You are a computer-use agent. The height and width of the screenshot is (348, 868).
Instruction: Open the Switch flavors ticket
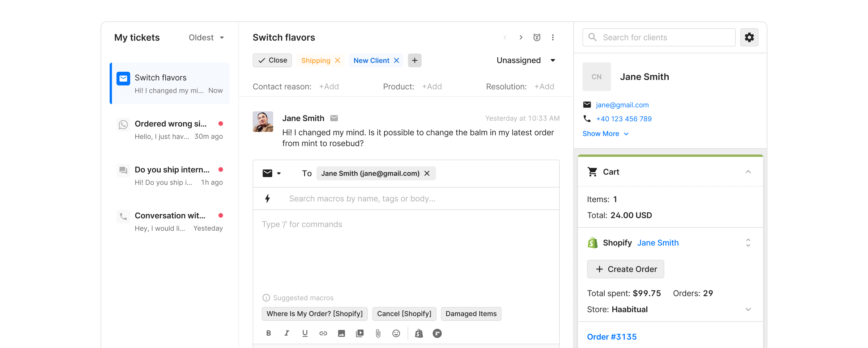(x=170, y=83)
